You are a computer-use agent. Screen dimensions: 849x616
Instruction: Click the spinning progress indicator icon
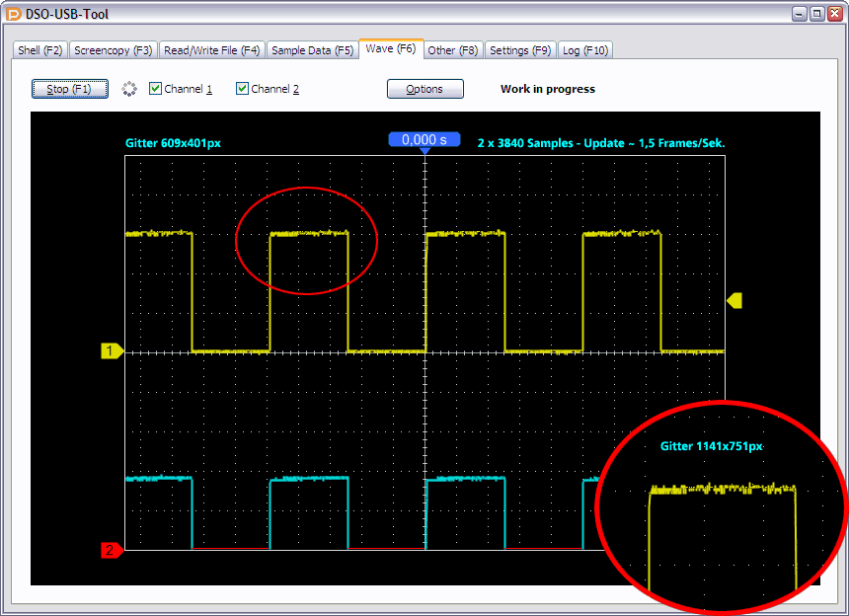click(129, 89)
